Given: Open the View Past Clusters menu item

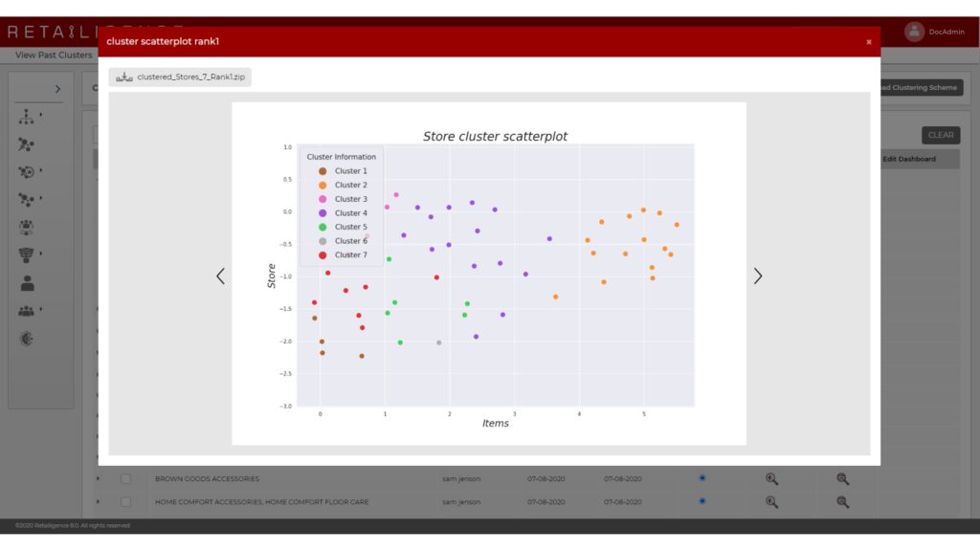Looking at the screenshot, I should point(54,55).
